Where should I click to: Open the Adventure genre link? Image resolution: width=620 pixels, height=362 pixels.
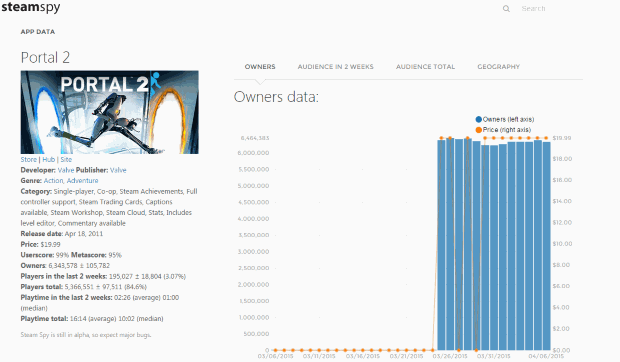[x=82, y=181]
